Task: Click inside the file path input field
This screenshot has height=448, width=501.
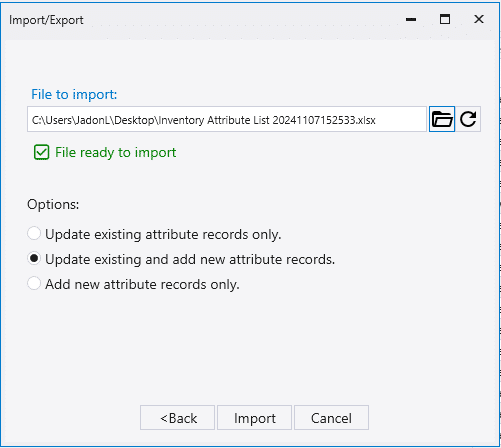Action: click(x=227, y=119)
